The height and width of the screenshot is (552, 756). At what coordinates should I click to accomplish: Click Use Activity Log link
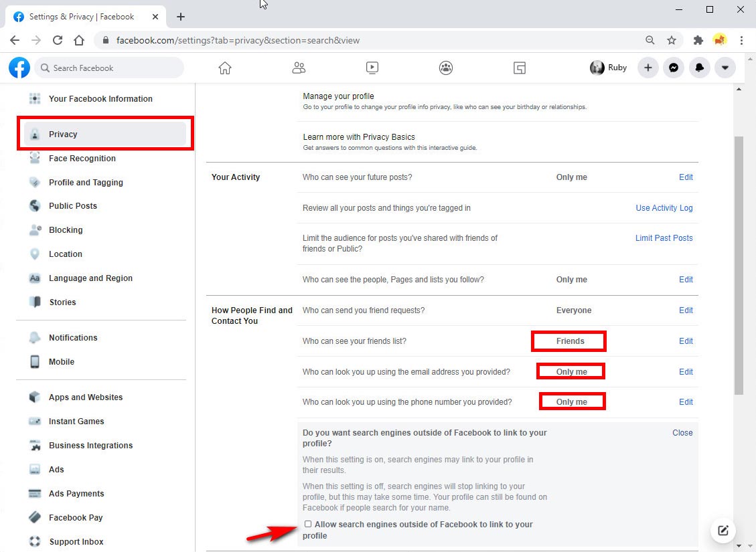664,208
